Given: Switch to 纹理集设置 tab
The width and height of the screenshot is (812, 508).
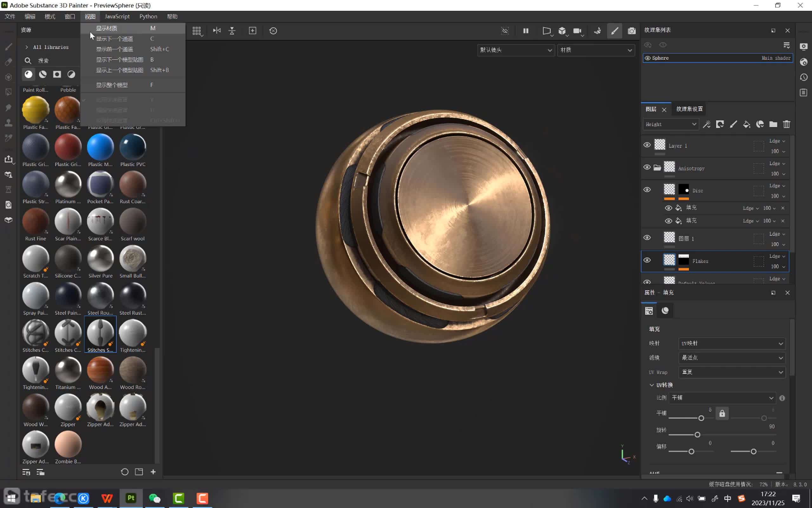Looking at the screenshot, I should pyautogui.click(x=689, y=109).
